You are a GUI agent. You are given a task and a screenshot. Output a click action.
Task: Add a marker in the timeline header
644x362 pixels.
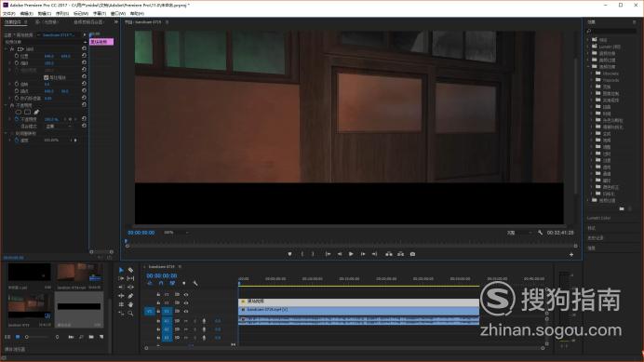point(183,283)
